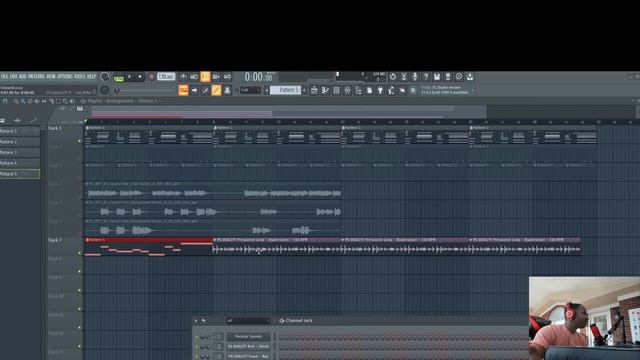The width and height of the screenshot is (640, 360).
Task: Open the piano roll view icon
Action: 325,90
